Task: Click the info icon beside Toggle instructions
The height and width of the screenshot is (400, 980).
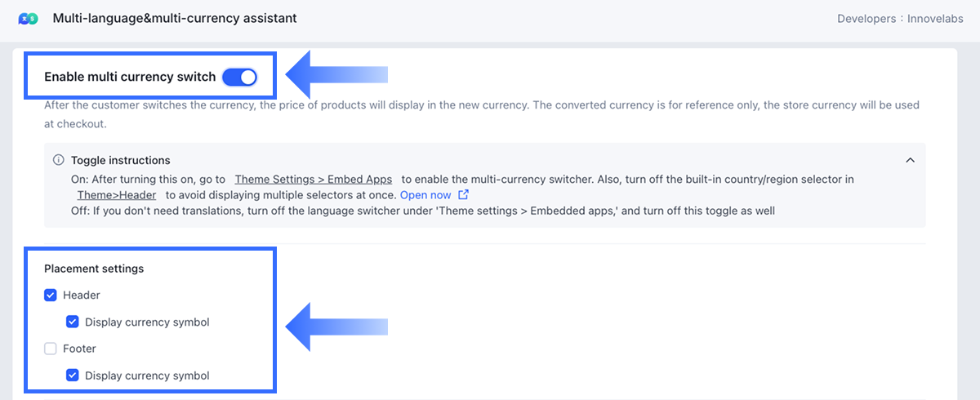Action: [58, 160]
